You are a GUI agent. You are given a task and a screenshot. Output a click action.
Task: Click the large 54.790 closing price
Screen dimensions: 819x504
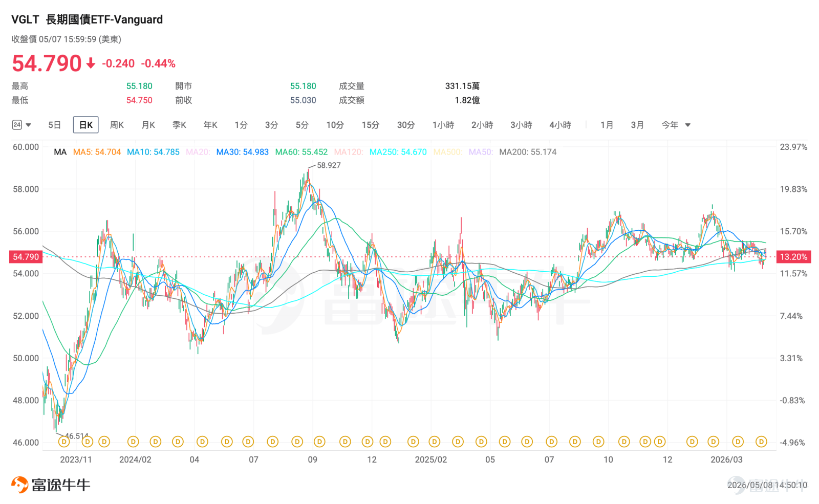tap(47, 63)
